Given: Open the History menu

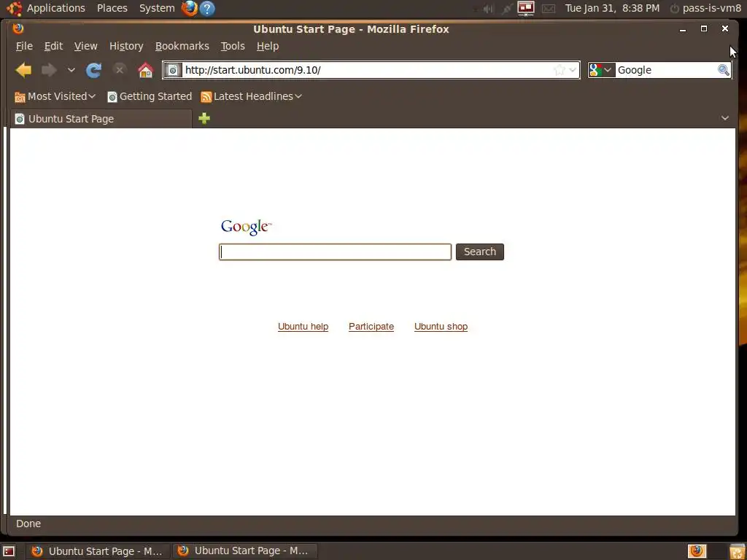Looking at the screenshot, I should pos(126,46).
